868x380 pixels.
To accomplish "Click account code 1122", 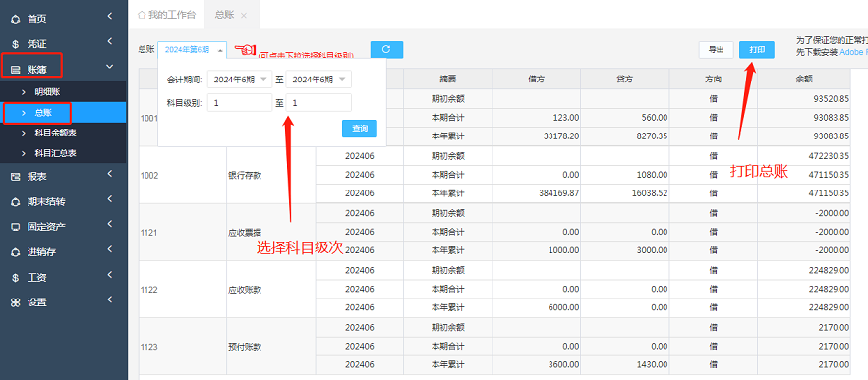I will [149, 290].
